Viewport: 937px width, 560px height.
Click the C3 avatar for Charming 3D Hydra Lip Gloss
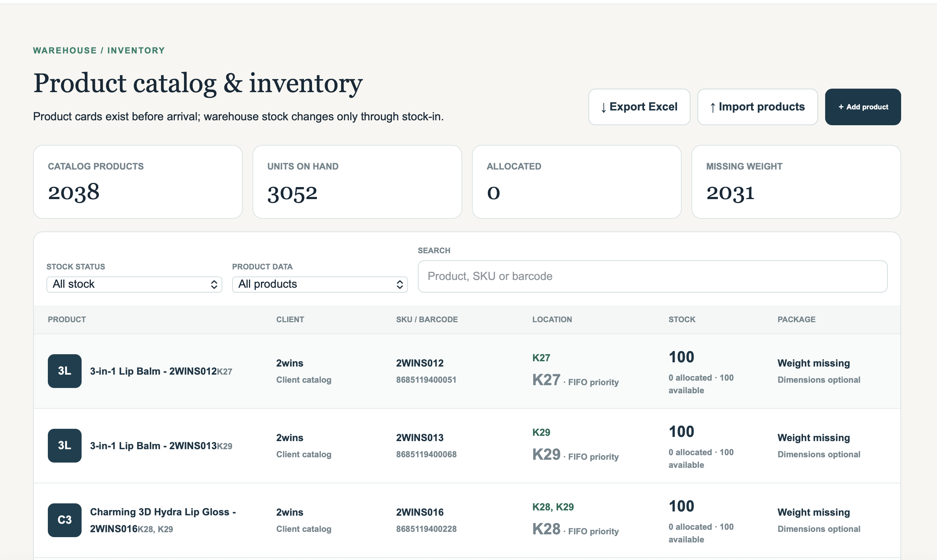[64, 520]
